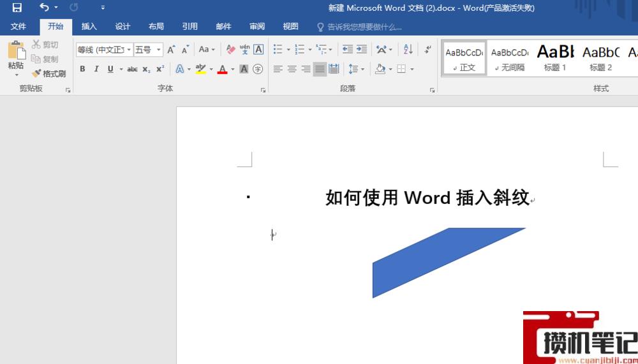Open the 文件 menu tab
Viewport: 638px width, 364px height.
pyautogui.click(x=19, y=27)
